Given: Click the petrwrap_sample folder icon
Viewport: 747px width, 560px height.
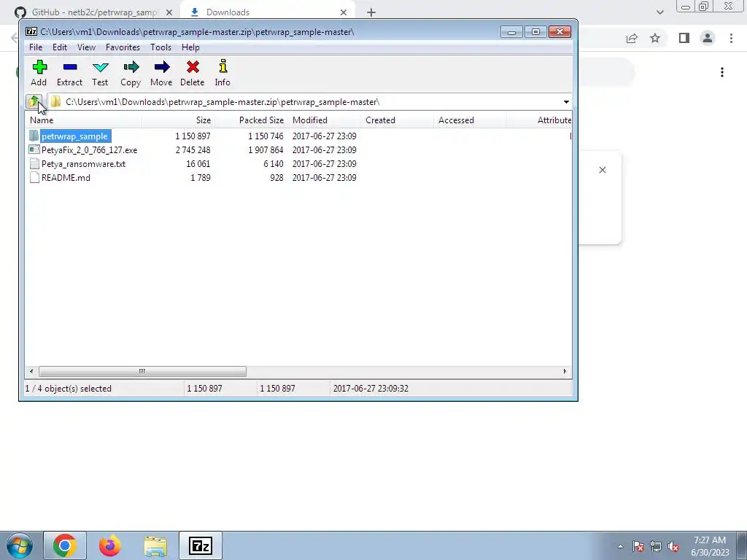Looking at the screenshot, I should pos(34,136).
